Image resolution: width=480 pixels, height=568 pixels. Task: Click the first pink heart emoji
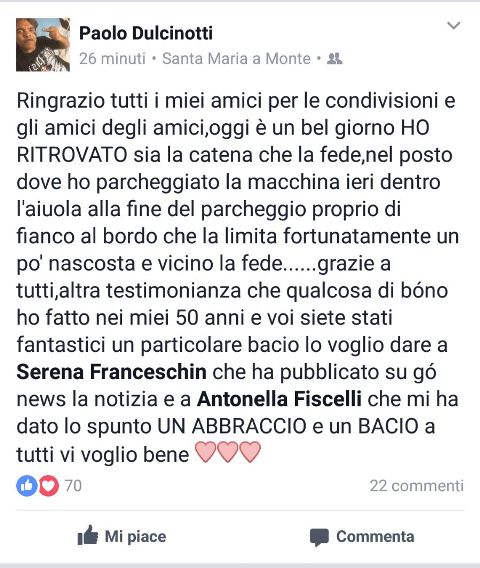pos(206,452)
